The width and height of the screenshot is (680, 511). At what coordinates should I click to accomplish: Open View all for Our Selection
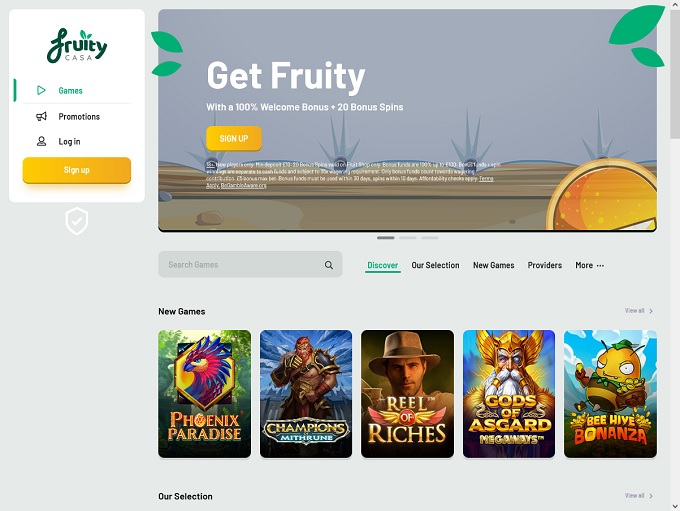[639, 495]
